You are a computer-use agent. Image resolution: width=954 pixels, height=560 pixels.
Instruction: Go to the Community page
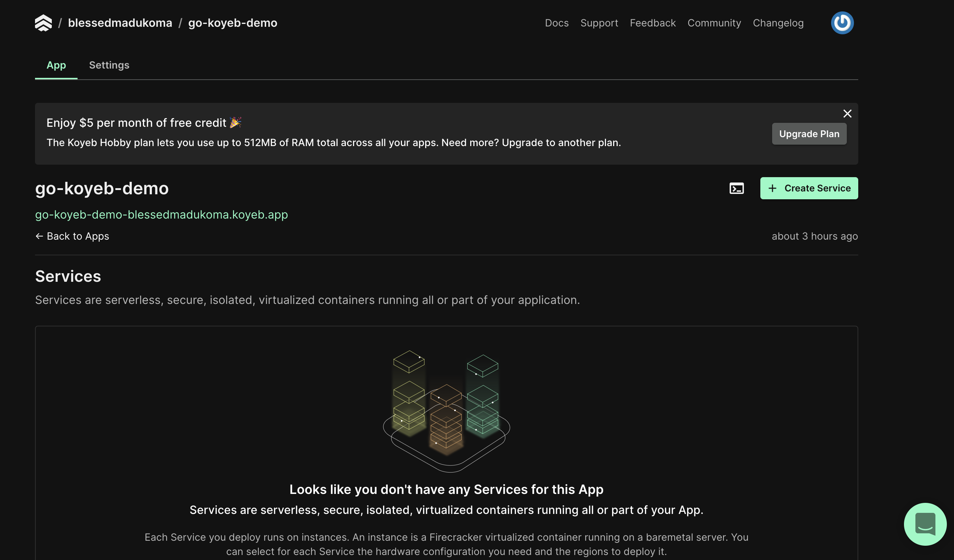(714, 23)
